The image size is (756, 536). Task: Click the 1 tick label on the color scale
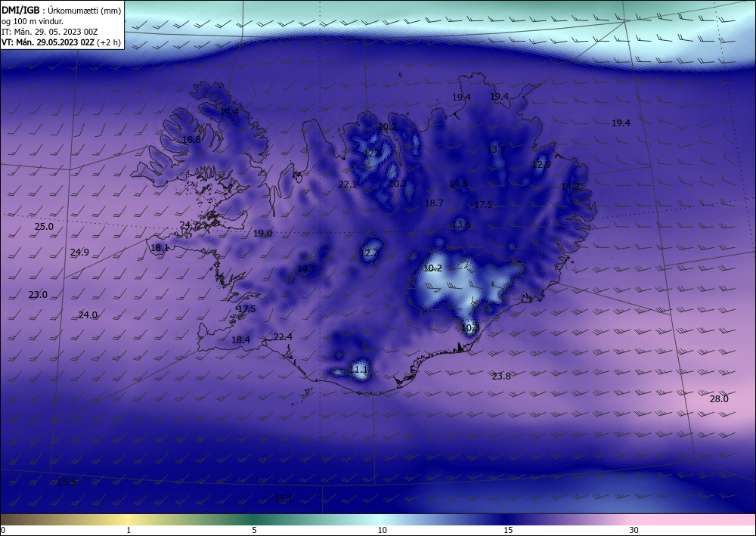(x=129, y=531)
